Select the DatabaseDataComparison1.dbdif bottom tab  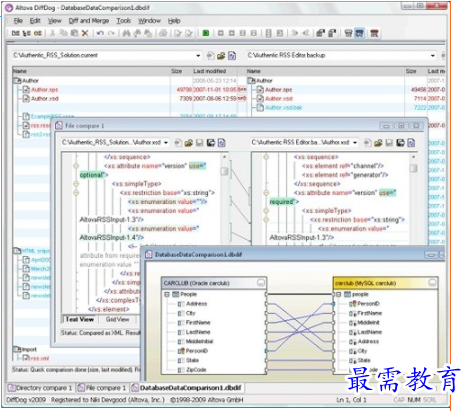187,388
